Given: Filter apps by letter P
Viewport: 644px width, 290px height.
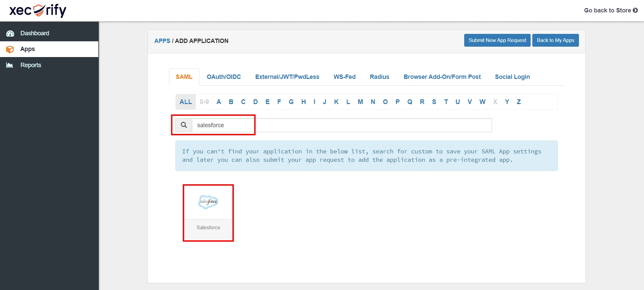Looking at the screenshot, I should (397, 102).
